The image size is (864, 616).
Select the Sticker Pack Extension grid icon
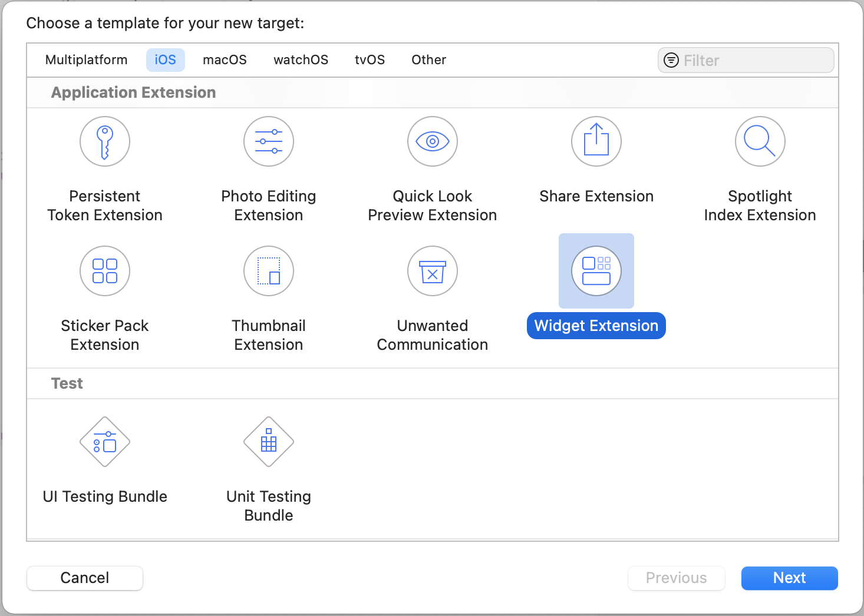coord(105,271)
